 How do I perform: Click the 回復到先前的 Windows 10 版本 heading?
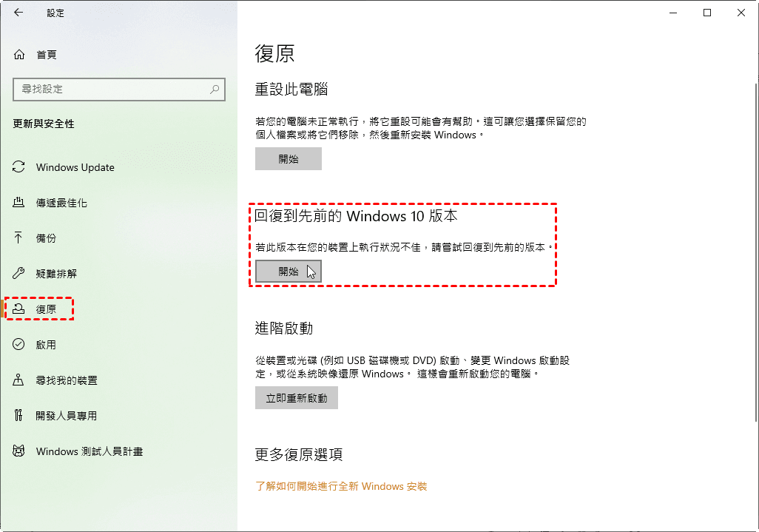point(356,216)
